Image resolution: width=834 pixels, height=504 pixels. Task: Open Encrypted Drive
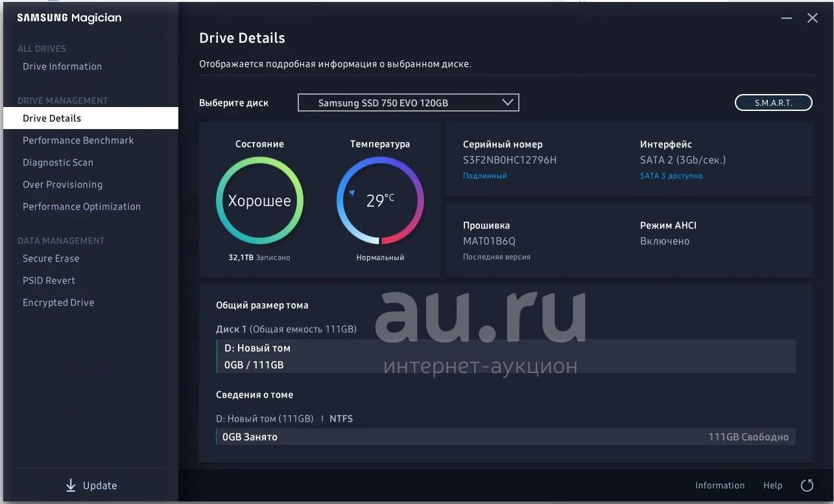pos(58,302)
